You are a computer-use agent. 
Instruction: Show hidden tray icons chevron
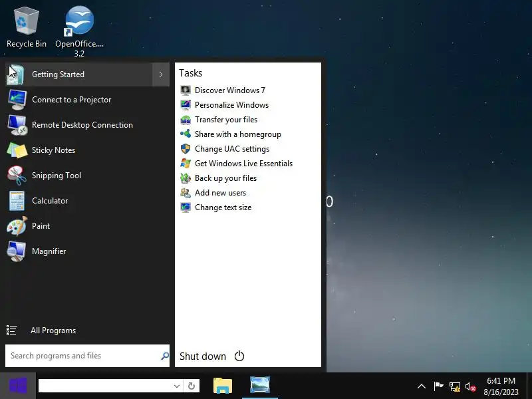click(422, 386)
